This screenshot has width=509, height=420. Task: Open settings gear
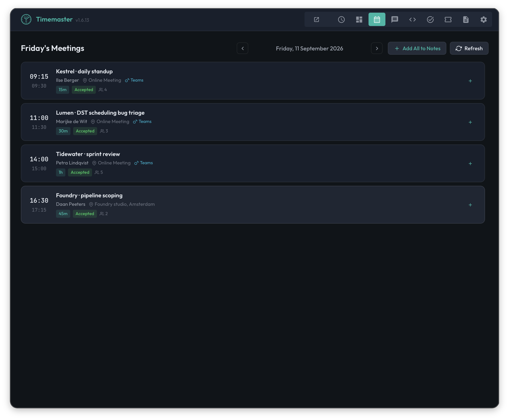(484, 19)
